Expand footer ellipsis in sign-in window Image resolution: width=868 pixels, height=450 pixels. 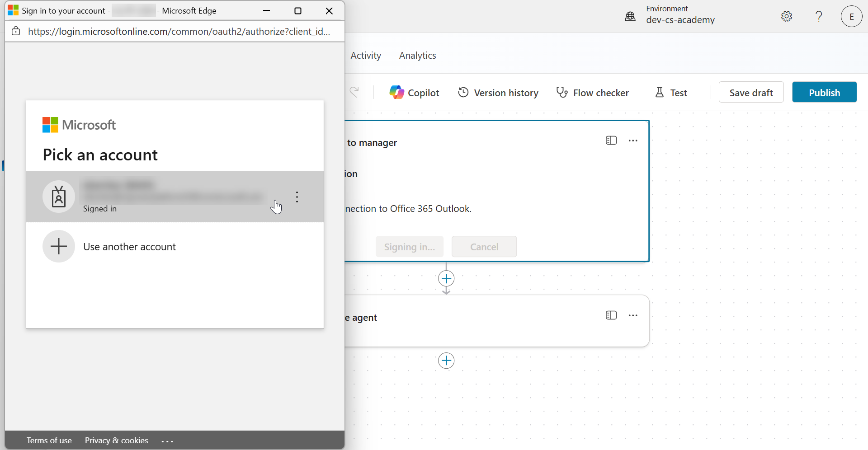click(x=167, y=441)
